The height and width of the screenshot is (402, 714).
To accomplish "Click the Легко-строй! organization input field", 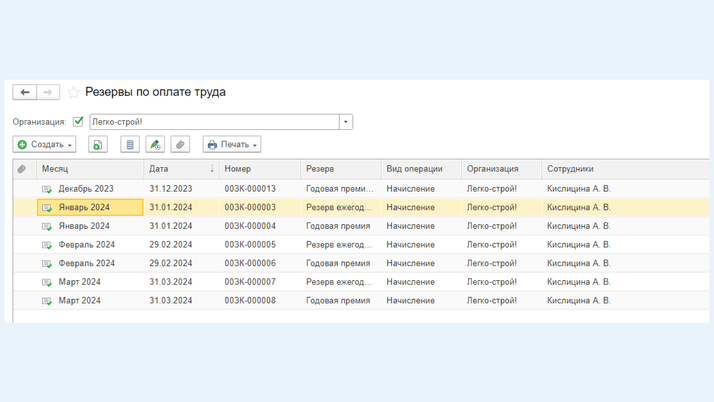I will (x=213, y=122).
